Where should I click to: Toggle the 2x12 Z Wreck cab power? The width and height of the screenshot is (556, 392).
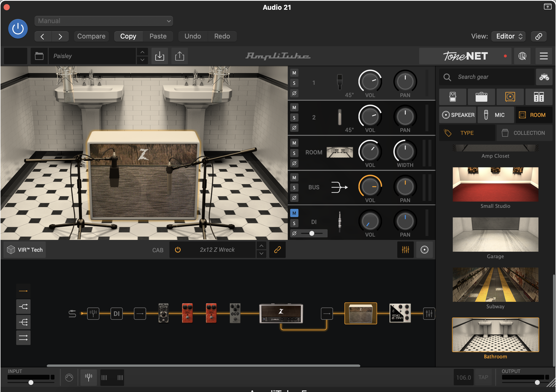178,250
